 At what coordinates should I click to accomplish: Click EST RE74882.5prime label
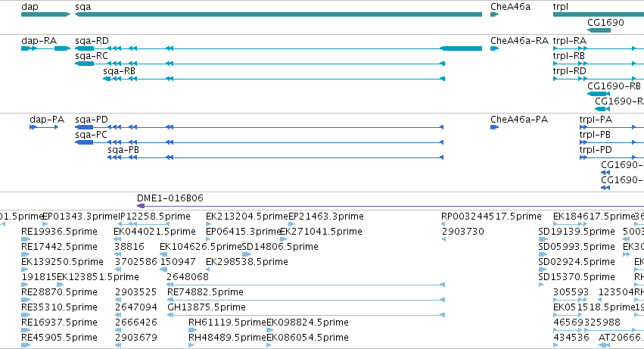coord(205,292)
